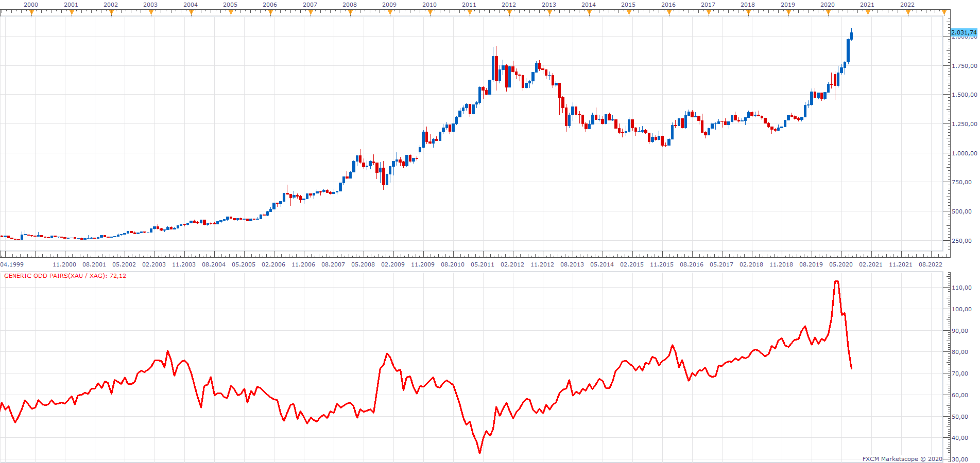
Task: Click the top axis year label 2014
Action: [589, 5]
